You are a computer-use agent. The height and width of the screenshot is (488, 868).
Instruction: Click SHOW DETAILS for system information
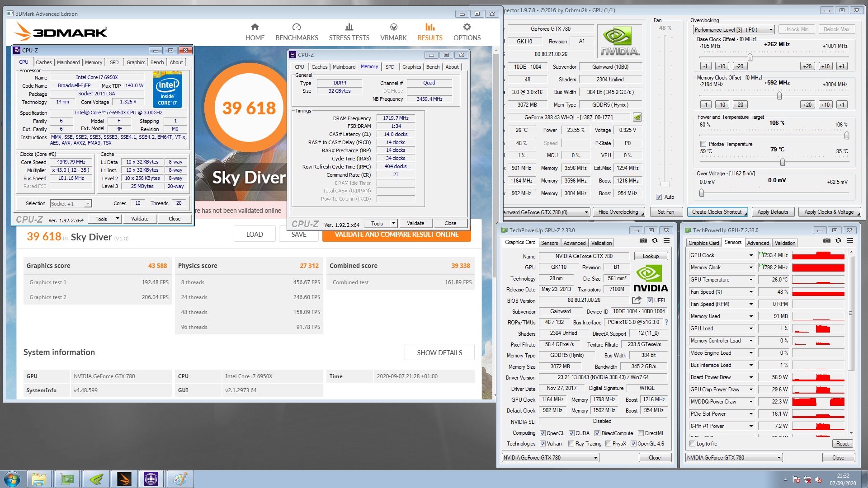click(439, 352)
